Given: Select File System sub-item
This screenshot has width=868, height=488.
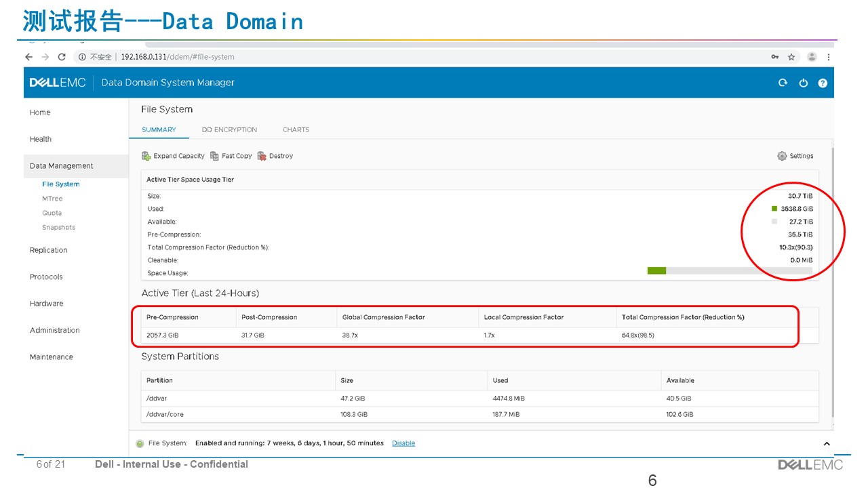Looking at the screenshot, I should (x=61, y=184).
